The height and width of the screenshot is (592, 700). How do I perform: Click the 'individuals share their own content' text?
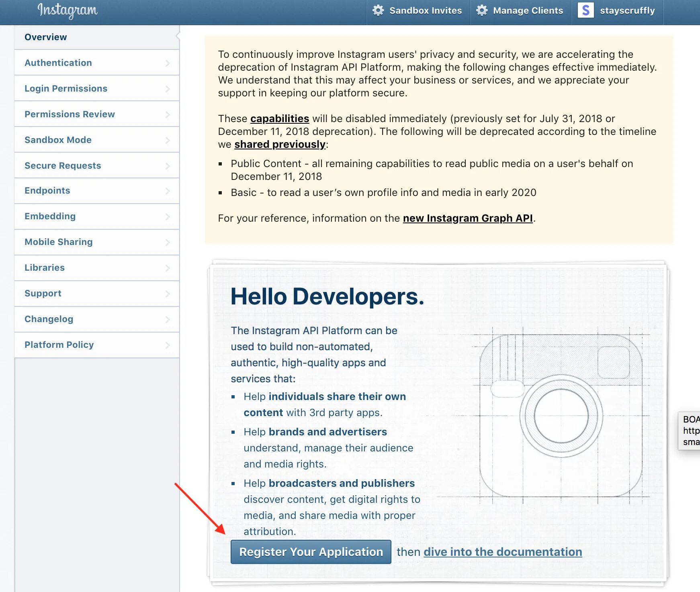click(325, 404)
